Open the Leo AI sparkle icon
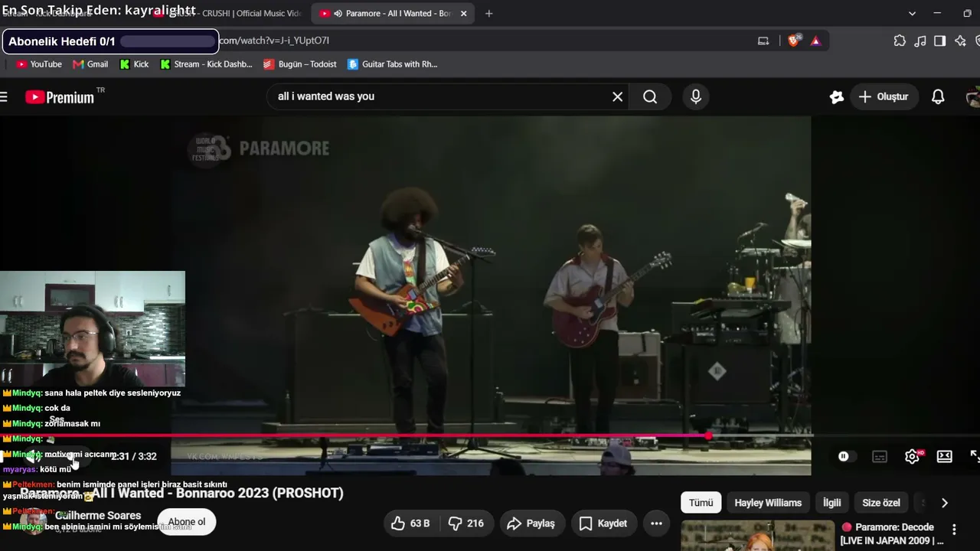The image size is (980, 551). tap(961, 41)
